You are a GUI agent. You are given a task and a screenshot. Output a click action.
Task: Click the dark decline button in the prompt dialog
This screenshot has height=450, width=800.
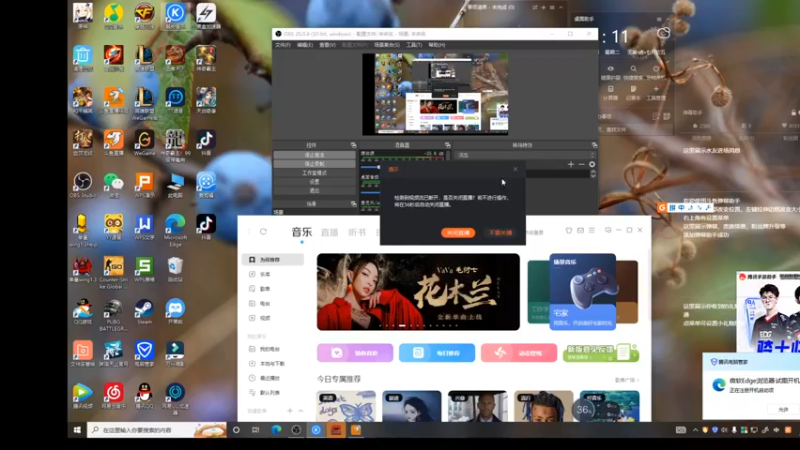[x=499, y=233]
